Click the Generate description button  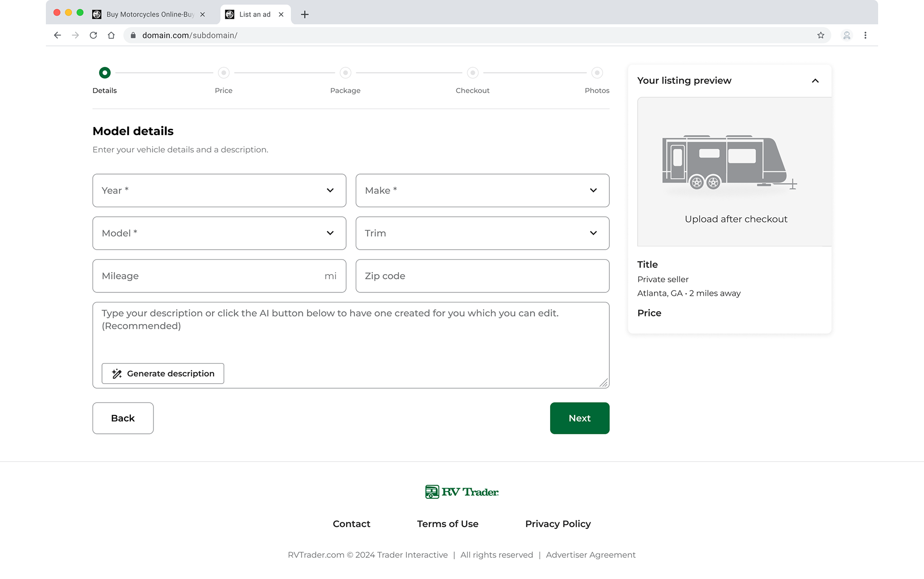click(x=163, y=374)
